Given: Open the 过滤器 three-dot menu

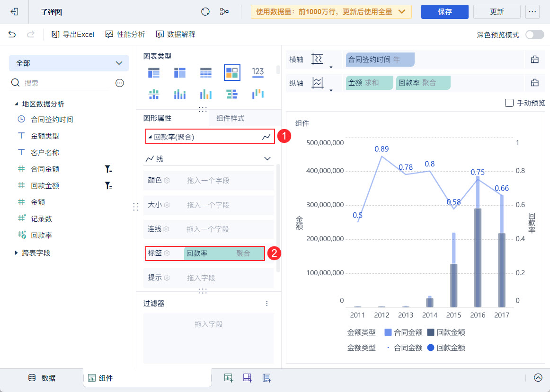Looking at the screenshot, I should coord(267,304).
